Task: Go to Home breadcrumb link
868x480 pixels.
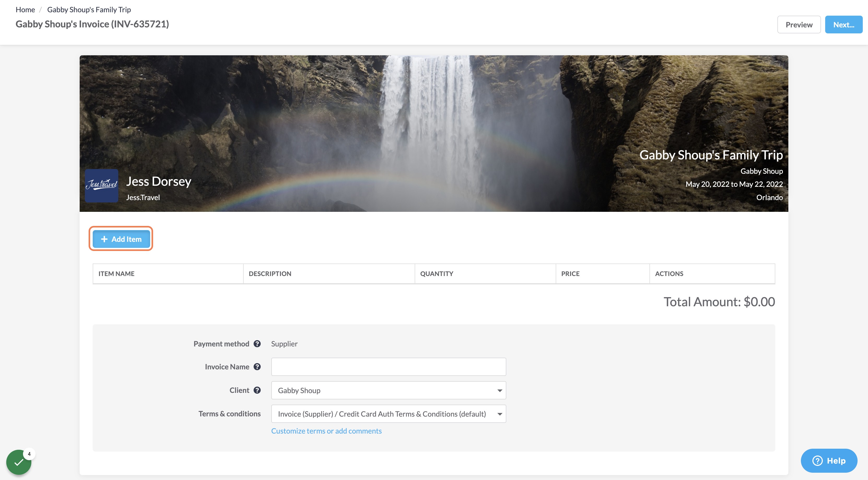Action: tap(25, 9)
